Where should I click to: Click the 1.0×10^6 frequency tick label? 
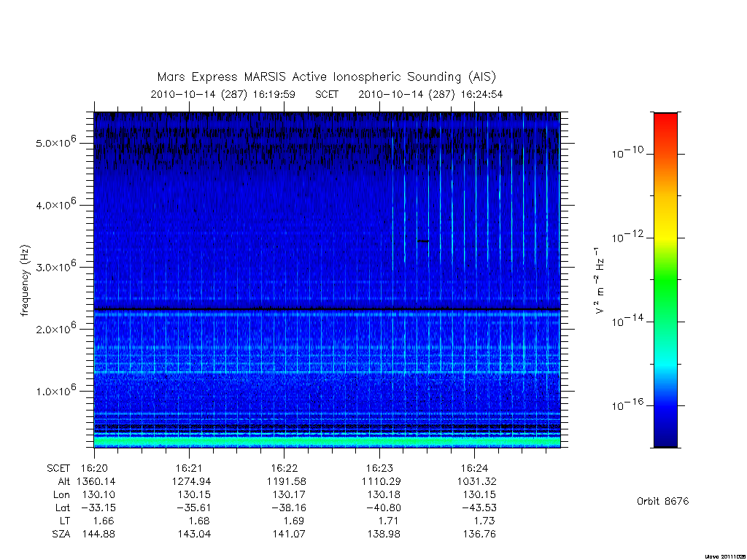tap(55, 391)
